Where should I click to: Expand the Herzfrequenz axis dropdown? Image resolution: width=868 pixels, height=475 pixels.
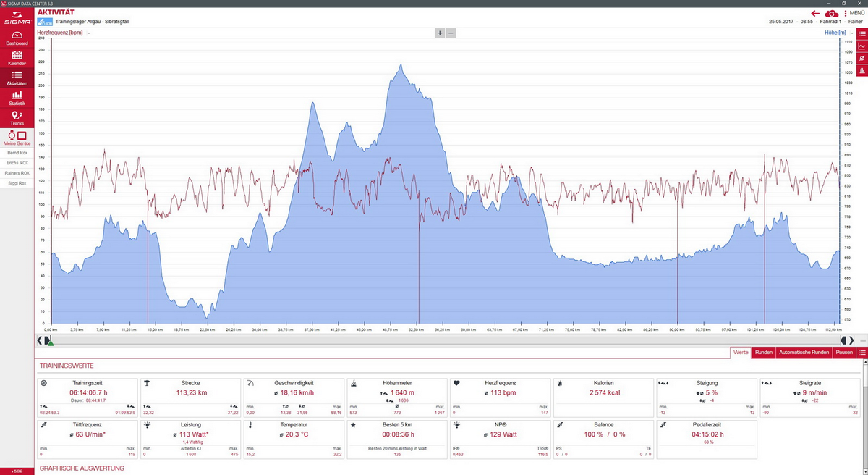point(88,33)
